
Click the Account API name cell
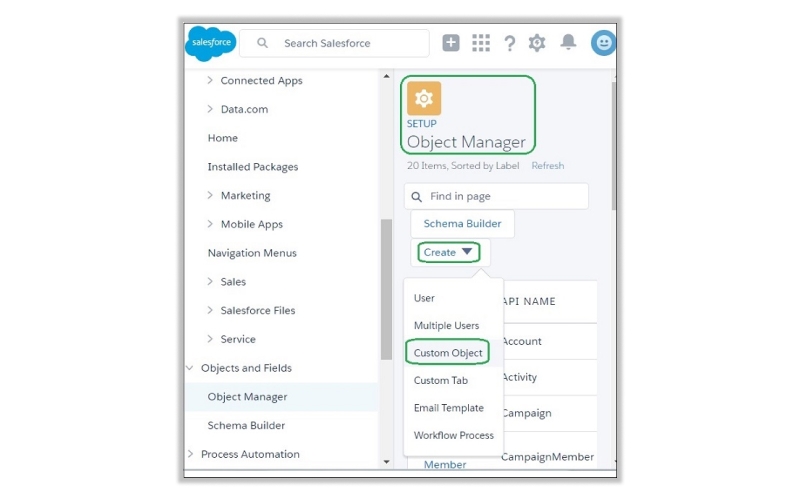tap(521, 341)
